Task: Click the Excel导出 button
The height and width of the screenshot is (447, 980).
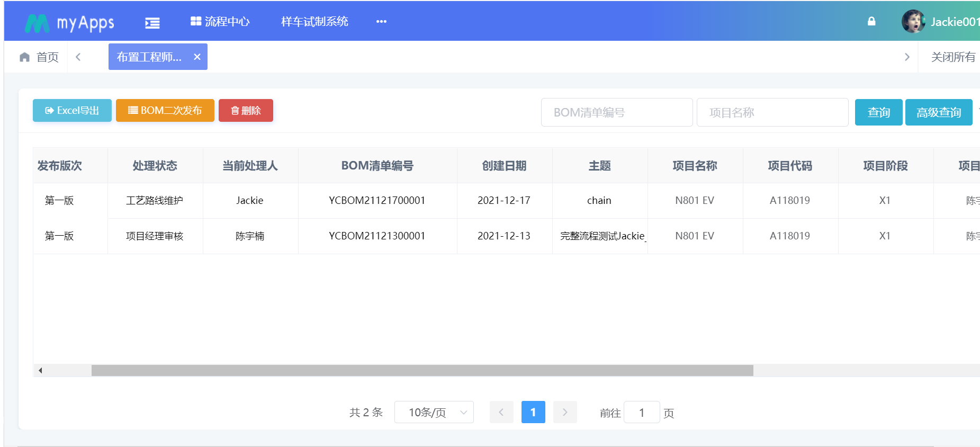Action: click(72, 111)
